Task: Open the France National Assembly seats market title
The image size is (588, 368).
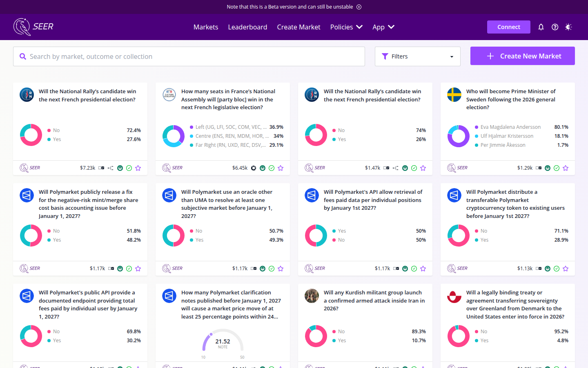Action: (x=228, y=99)
